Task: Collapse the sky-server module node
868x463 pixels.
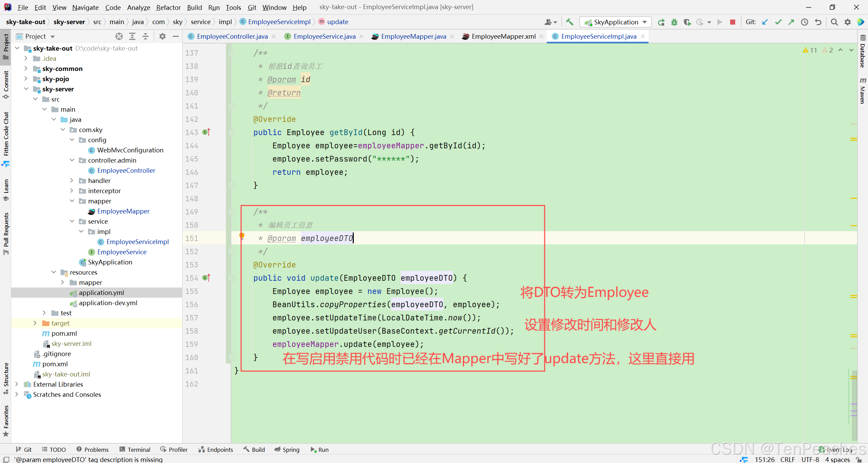Action: coord(26,89)
